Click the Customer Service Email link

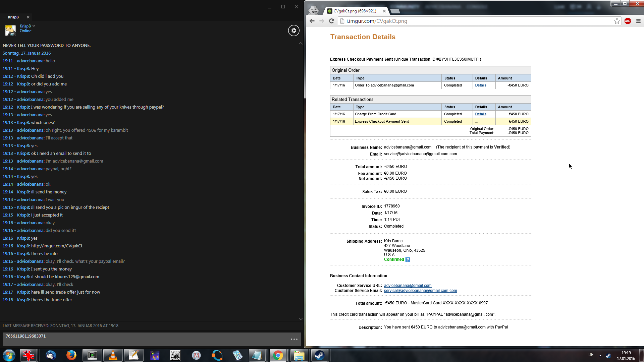(x=420, y=291)
